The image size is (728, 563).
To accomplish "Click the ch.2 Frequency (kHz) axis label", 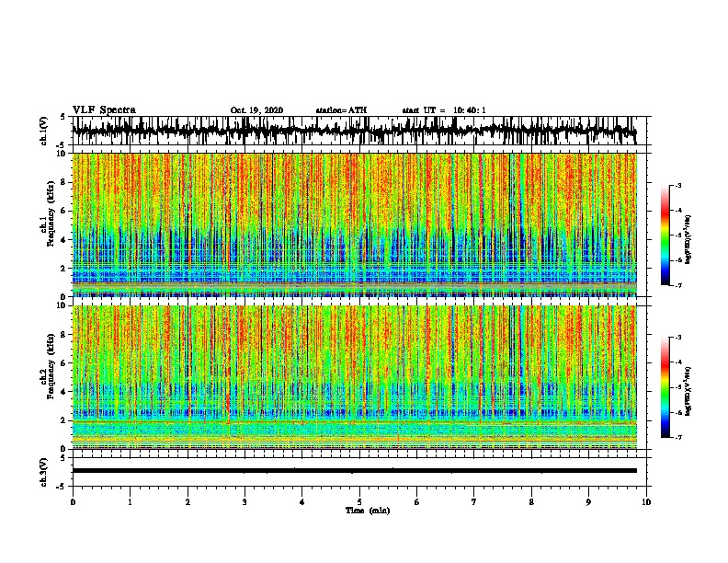I will tap(51, 366).
